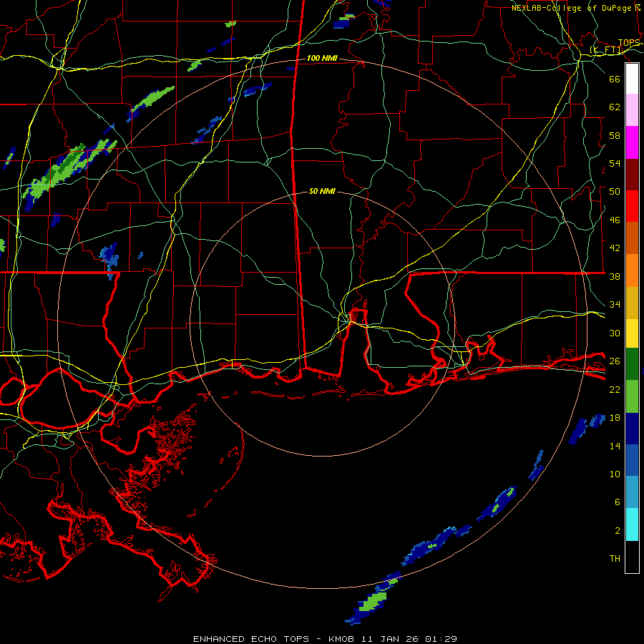Click the KMOB station identifier

[x=342, y=639]
